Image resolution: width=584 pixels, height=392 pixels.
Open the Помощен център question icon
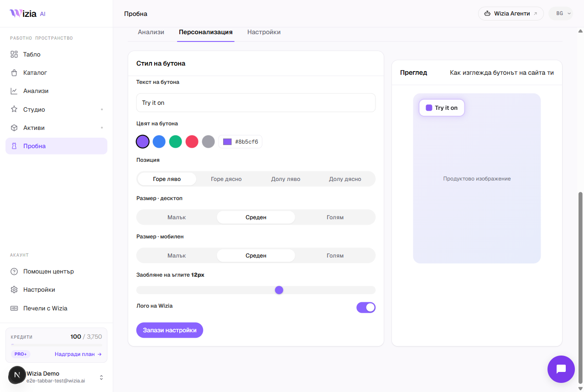point(14,271)
